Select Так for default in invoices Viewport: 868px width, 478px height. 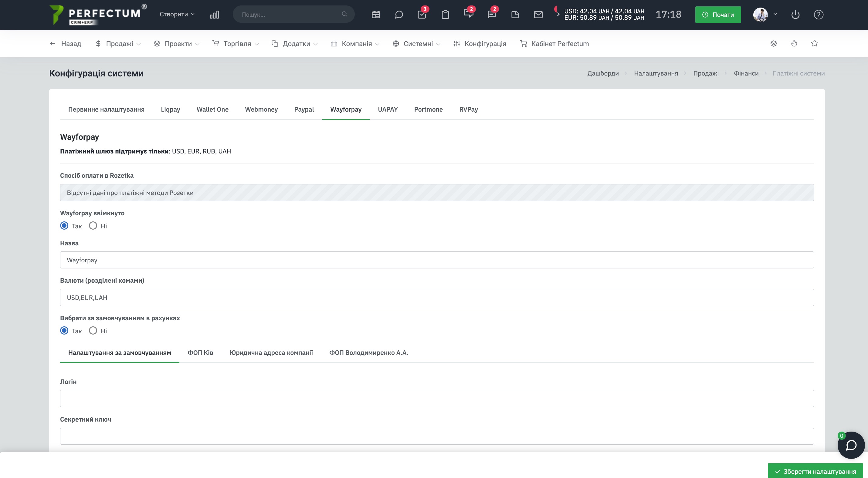pyautogui.click(x=64, y=331)
